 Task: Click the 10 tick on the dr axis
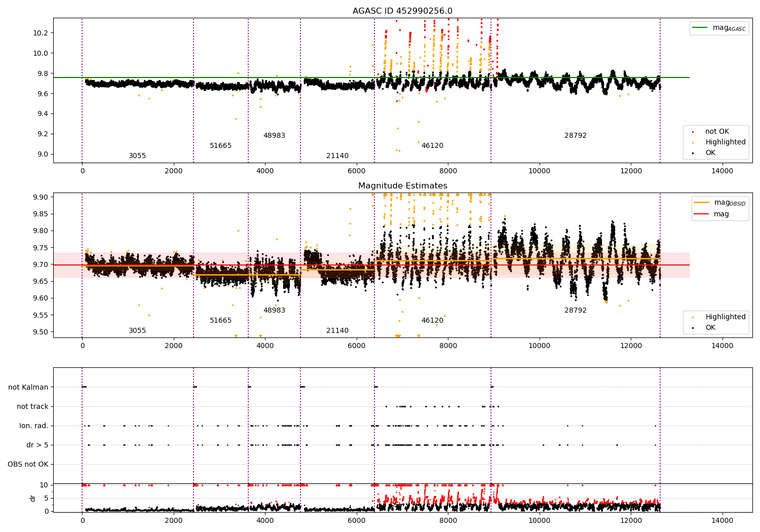[45, 485]
